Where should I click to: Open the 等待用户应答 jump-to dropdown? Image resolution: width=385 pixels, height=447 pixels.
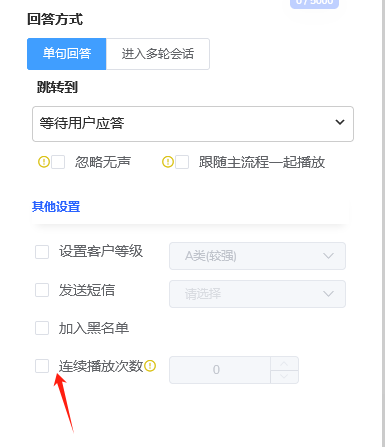(x=193, y=124)
